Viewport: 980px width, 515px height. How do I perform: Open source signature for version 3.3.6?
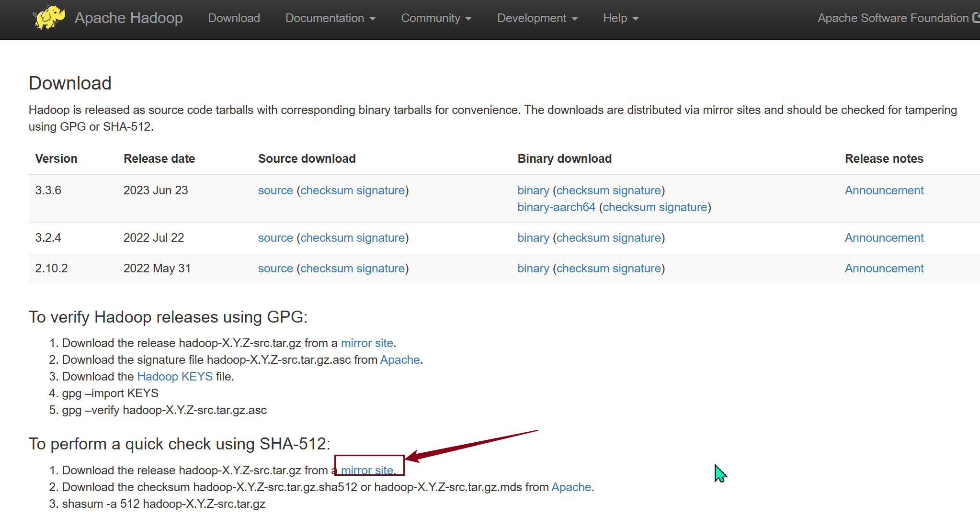381,190
